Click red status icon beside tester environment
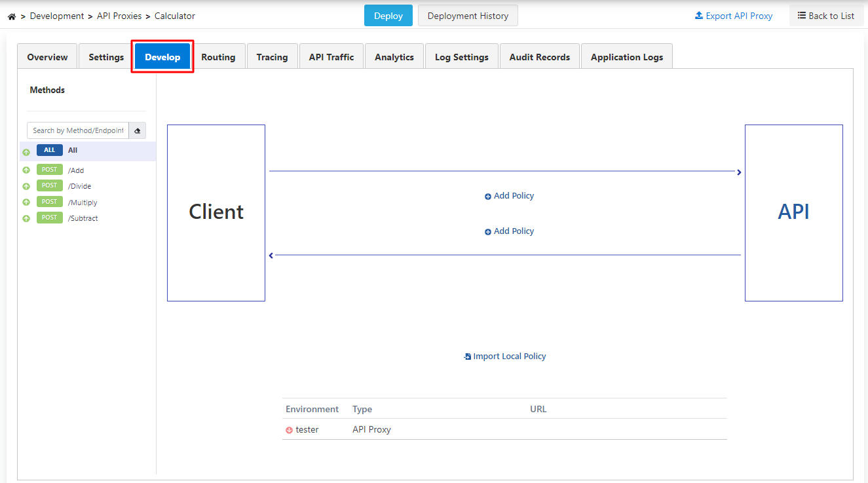 [289, 430]
